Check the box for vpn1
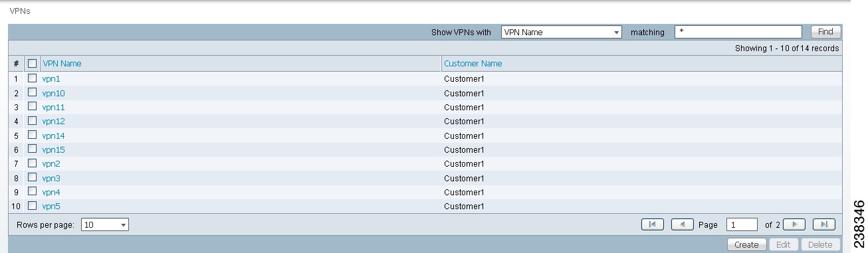 (x=32, y=78)
